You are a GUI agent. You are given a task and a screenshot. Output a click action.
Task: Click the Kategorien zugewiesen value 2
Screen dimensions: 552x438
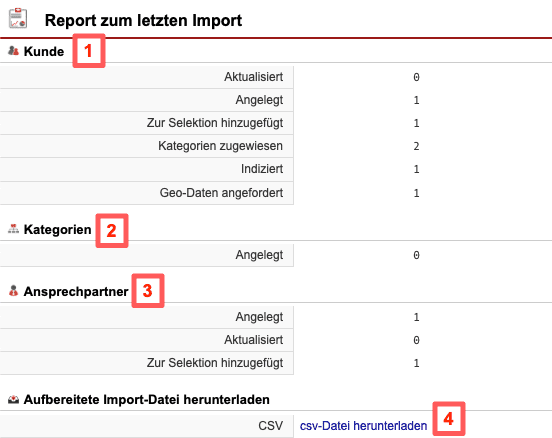coord(416,146)
